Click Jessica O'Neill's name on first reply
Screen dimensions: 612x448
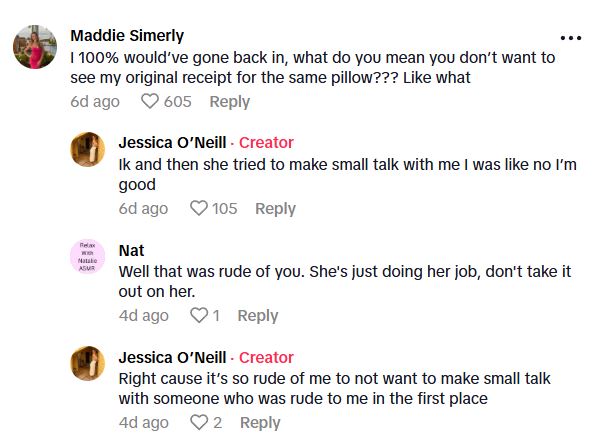point(172,142)
